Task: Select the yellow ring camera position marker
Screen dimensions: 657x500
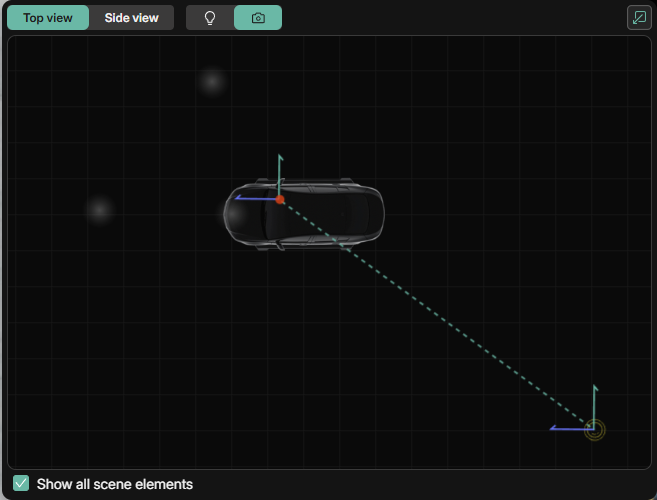Action: point(595,430)
